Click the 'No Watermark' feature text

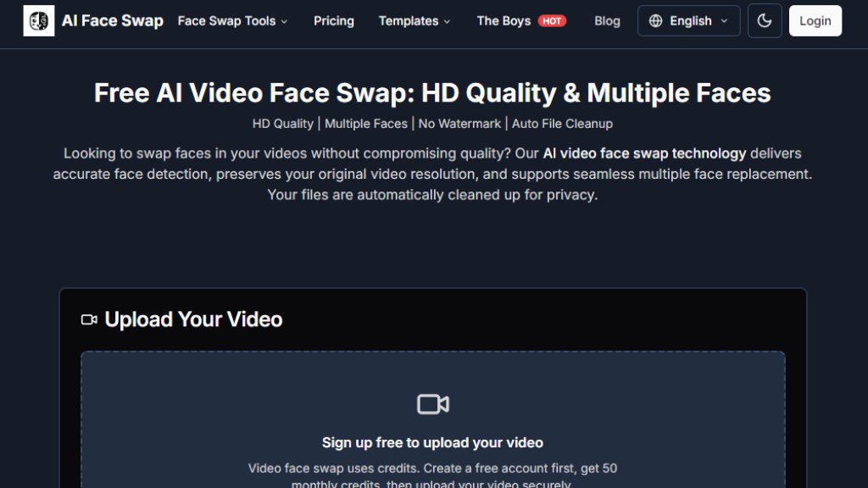click(x=459, y=124)
